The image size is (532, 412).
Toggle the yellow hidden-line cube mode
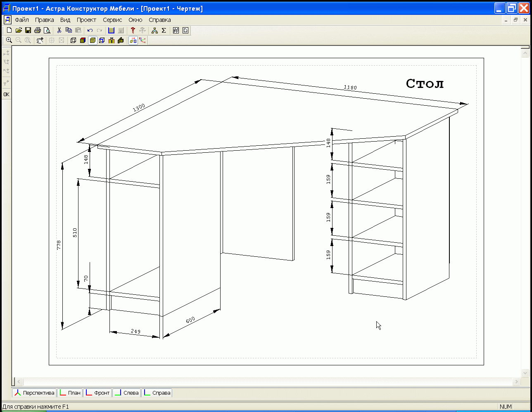[x=93, y=40]
